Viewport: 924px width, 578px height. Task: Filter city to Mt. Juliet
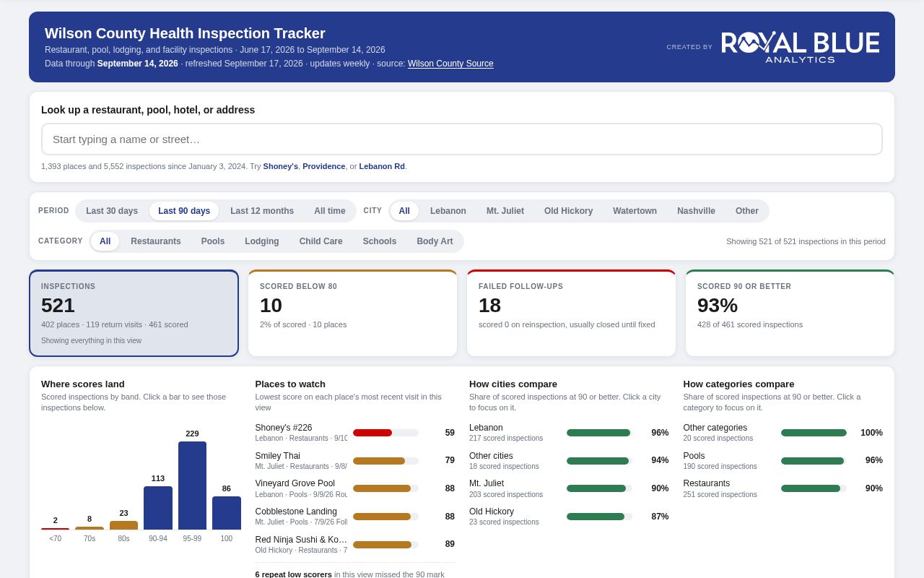[x=505, y=211]
